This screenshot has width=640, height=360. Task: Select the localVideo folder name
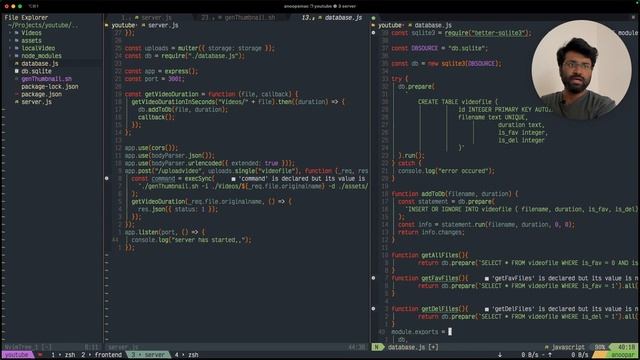coord(38,48)
